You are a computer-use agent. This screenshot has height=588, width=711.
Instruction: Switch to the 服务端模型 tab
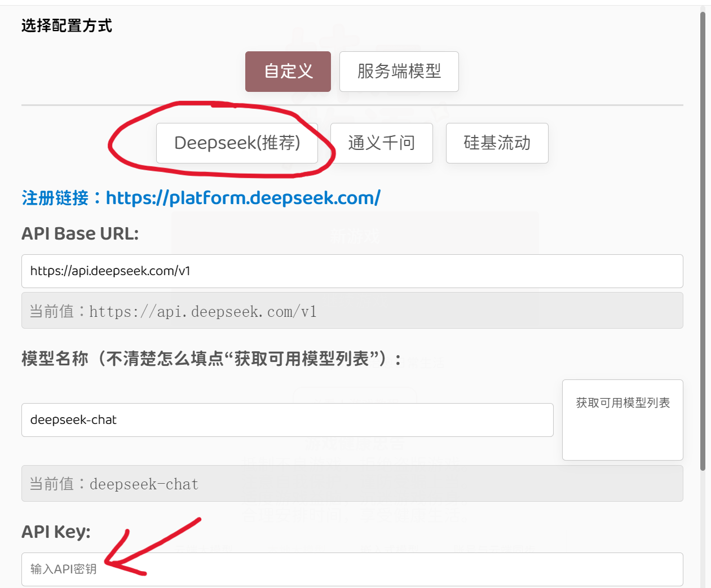(399, 72)
